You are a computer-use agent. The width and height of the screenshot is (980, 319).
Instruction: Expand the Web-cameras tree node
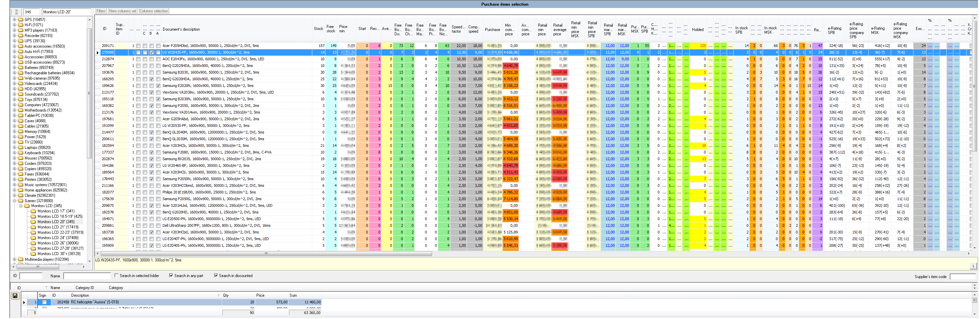point(14,78)
